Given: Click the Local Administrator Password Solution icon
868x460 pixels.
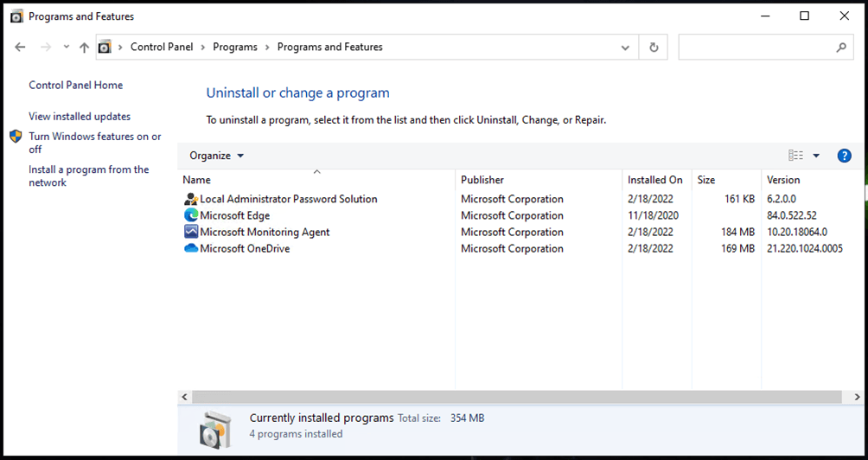Looking at the screenshot, I should click(x=191, y=199).
